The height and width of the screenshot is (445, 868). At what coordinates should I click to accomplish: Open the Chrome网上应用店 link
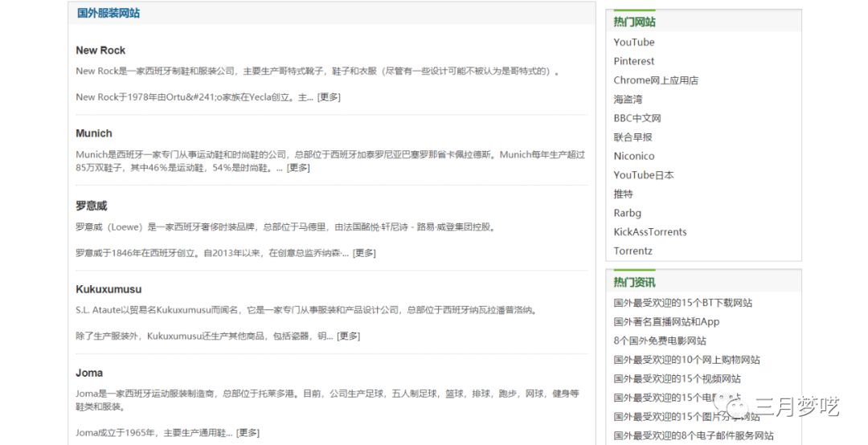[x=656, y=80]
